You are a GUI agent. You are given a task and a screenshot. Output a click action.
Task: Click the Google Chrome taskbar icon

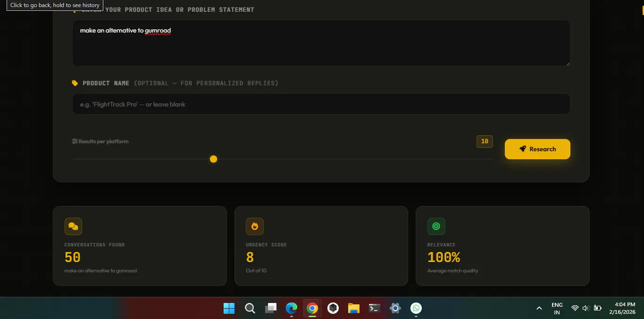pyautogui.click(x=312, y=308)
